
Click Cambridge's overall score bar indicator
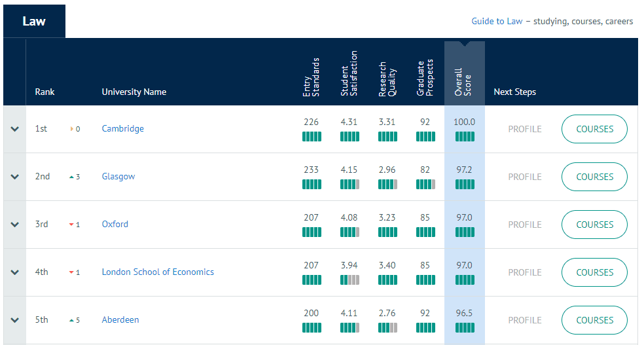pyautogui.click(x=465, y=136)
